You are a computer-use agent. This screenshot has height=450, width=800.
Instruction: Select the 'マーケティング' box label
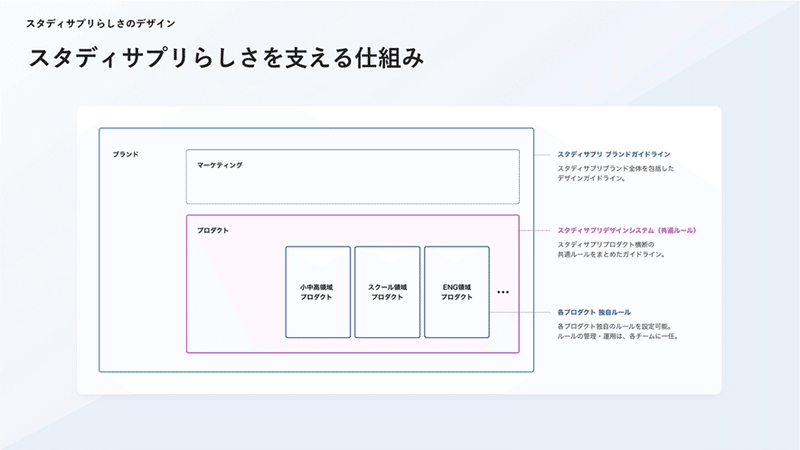coord(220,165)
